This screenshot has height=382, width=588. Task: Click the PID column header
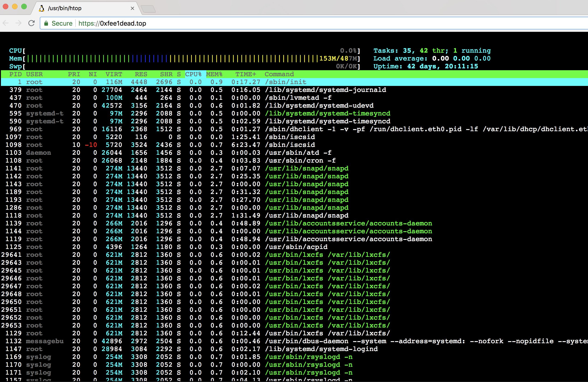(x=15, y=74)
